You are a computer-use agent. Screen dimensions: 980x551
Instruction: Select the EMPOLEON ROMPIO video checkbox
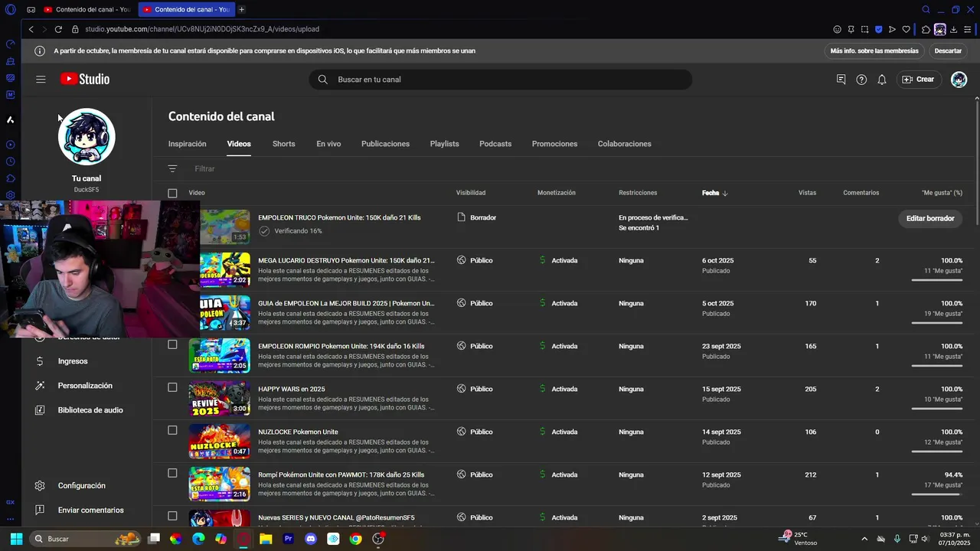pos(172,344)
